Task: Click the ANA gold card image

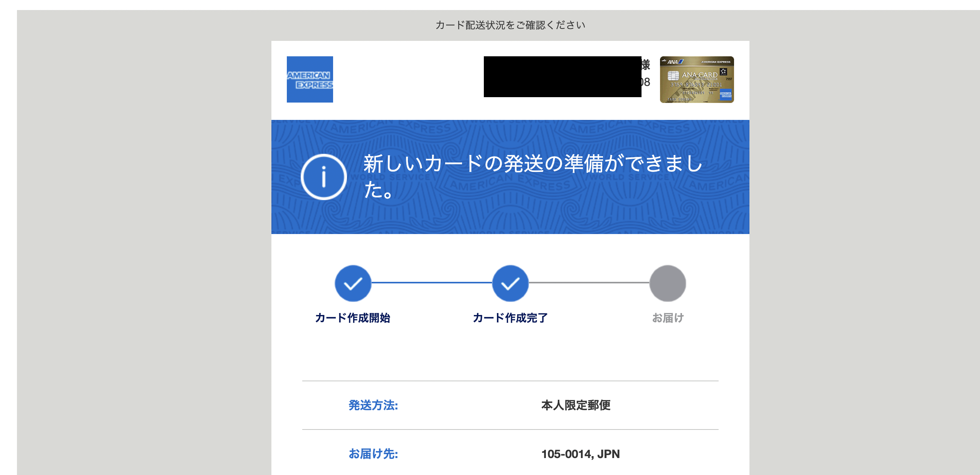Action: click(x=696, y=80)
